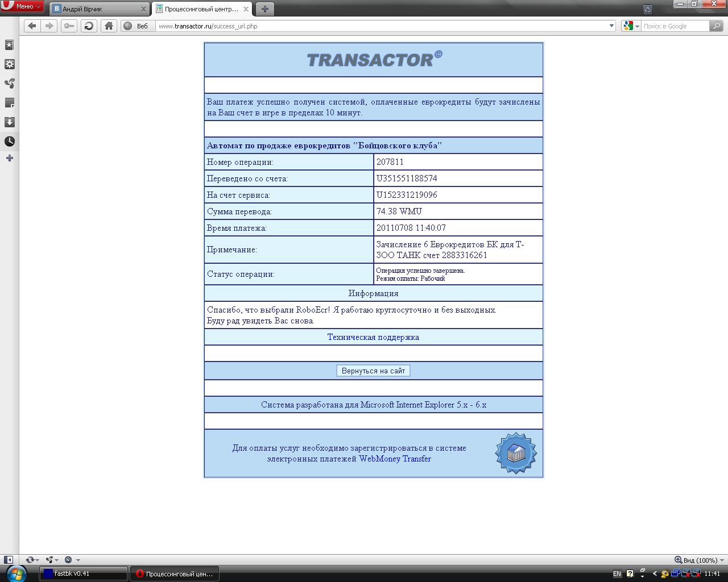Screen dimensions: 728x582
Task: Click the Поиск в Google search field
Action: pos(675,26)
